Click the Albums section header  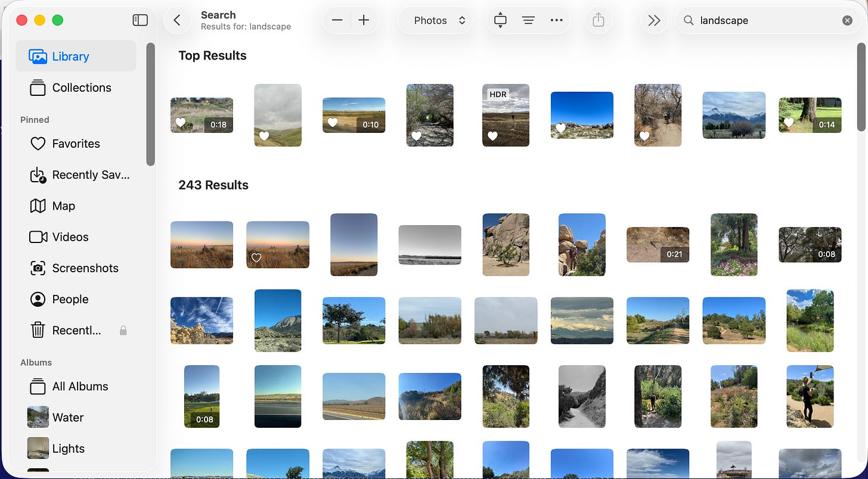pos(36,362)
